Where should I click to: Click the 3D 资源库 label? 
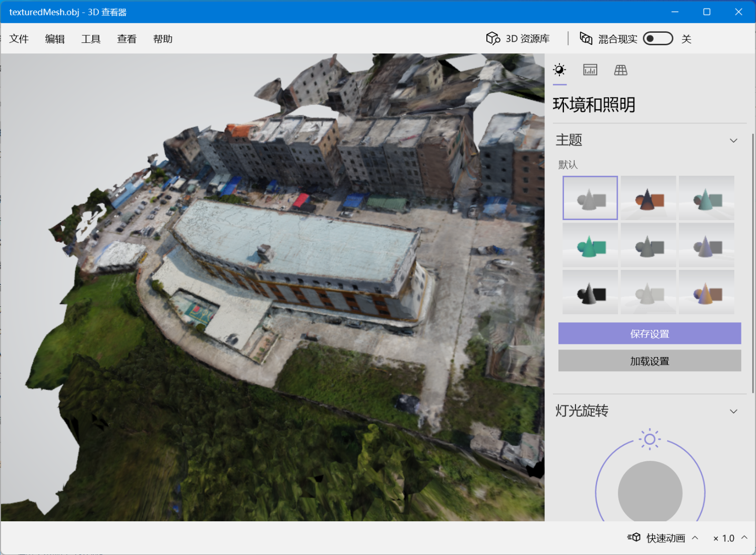[x=528, y=39]
